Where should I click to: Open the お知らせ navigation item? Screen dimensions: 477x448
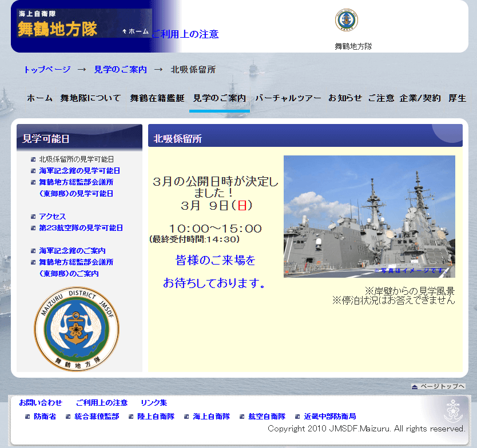345,98
